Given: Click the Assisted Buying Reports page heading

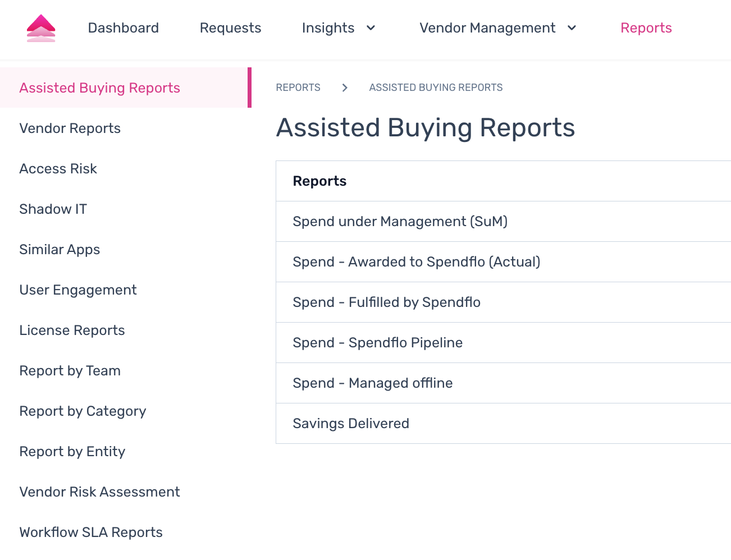Looking at the screenshot, I should pyautogui.click(x=426, y=128).
